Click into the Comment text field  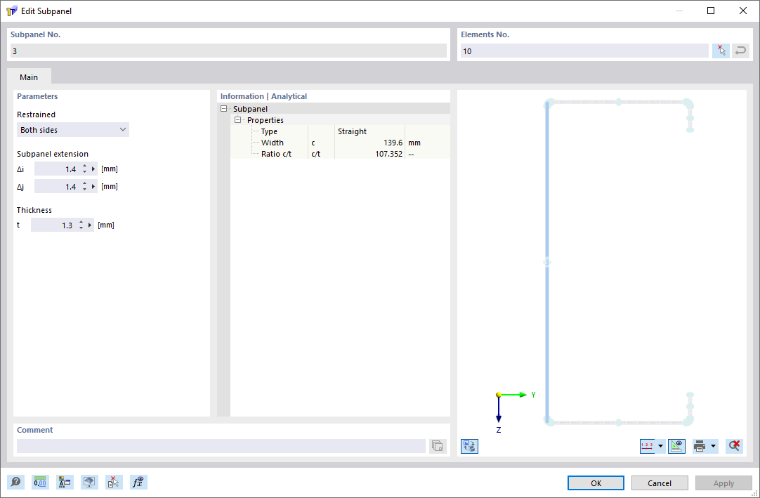(x=221, y=446)
